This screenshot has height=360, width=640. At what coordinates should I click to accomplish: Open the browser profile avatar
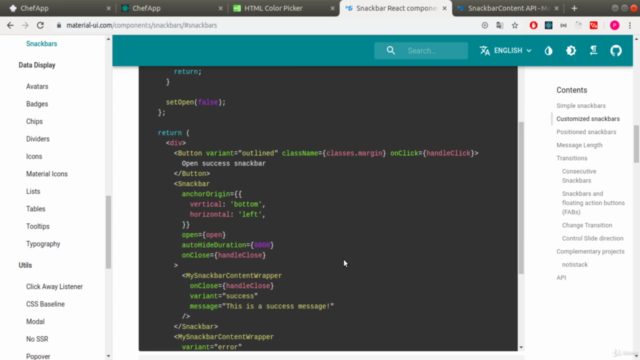(615, 25)
